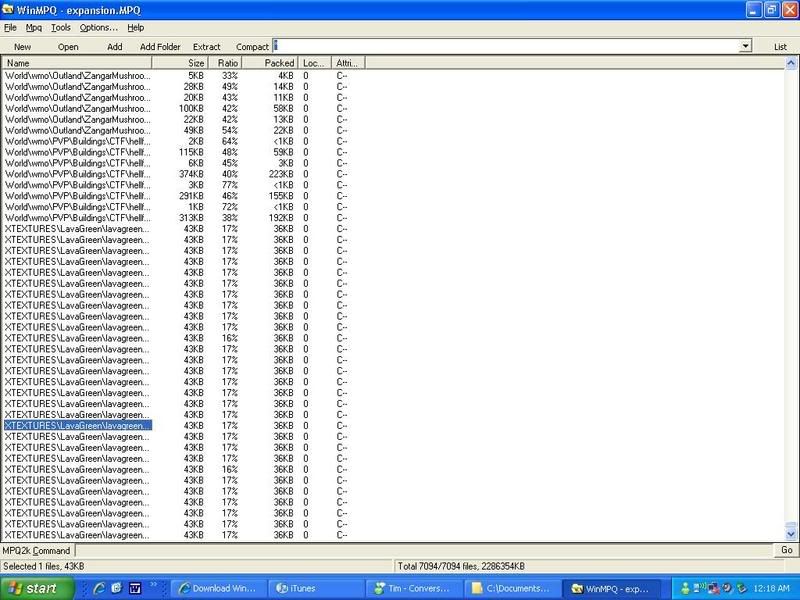This screenshot has width=800, height=600.
Task: Click the vertical scrollbar thumb
Action: pos(791,526)
